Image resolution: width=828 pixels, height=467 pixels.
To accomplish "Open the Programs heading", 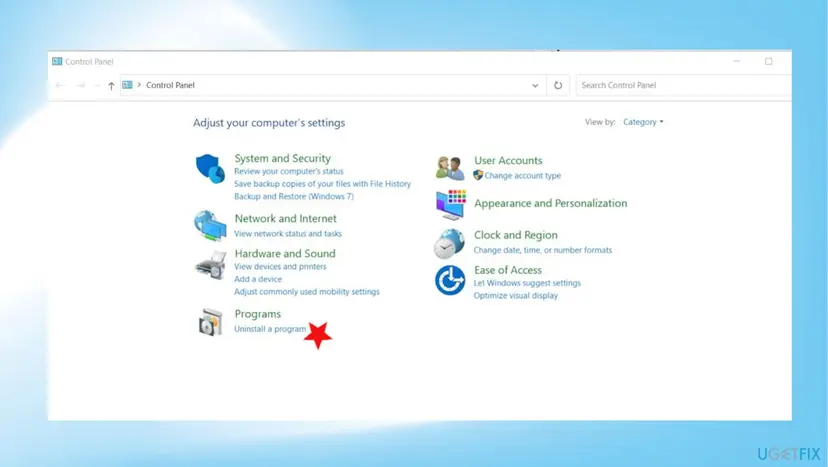I will [x=258, y=314].
